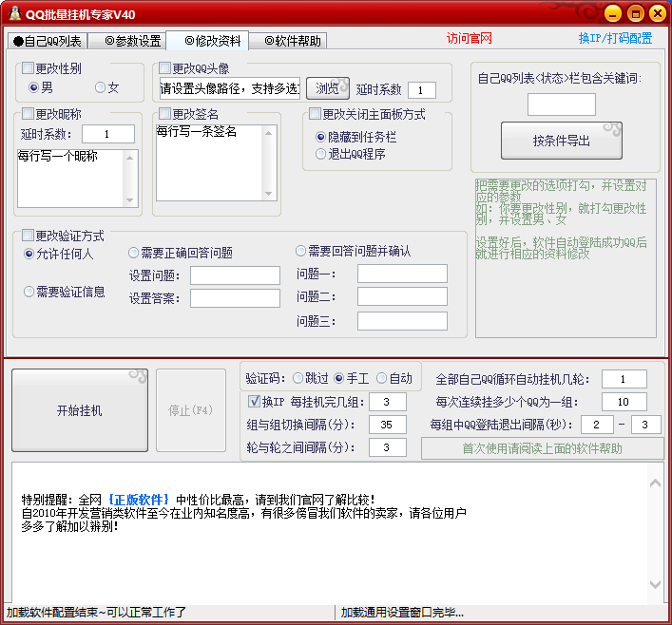This screenshot has width=672, height=625.
Task: Click the 加载通用设置窗口完毕 status text
Action: 402,612
